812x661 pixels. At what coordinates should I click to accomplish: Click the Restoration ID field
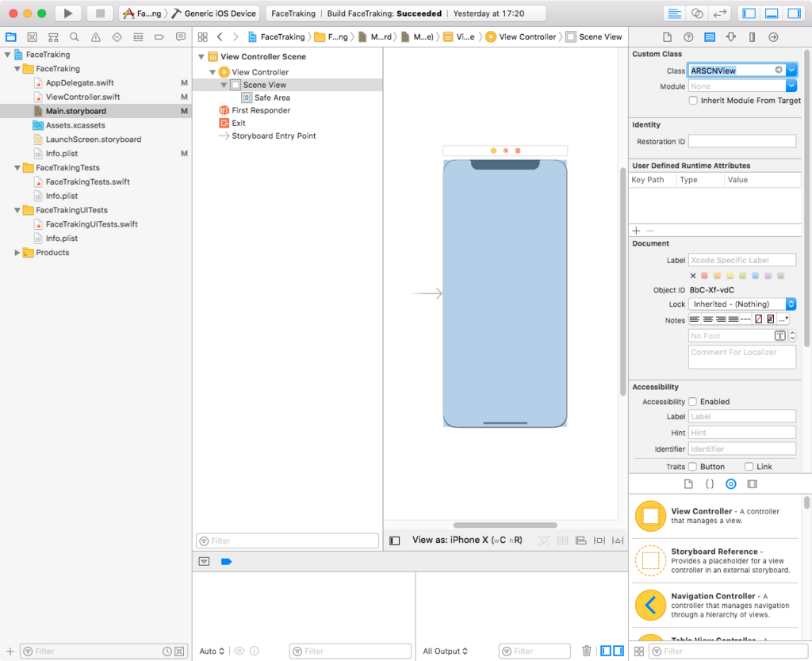[x=742, y=141]
